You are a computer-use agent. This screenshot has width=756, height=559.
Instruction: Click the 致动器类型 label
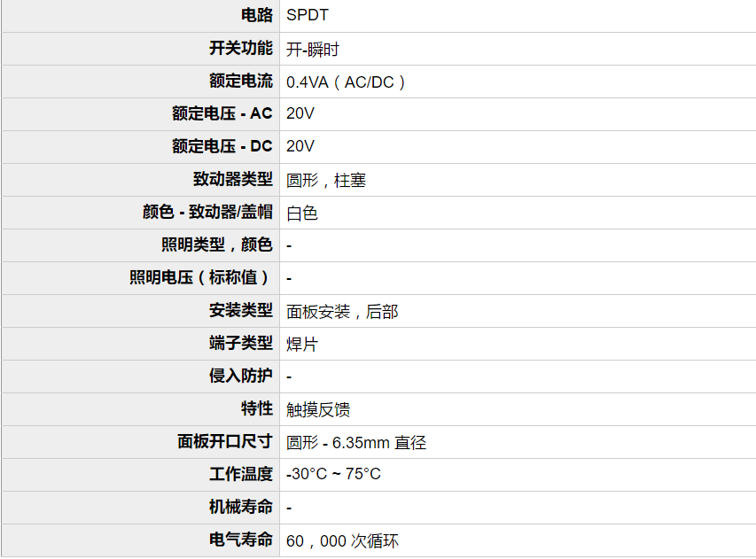[x=233, y=179]
